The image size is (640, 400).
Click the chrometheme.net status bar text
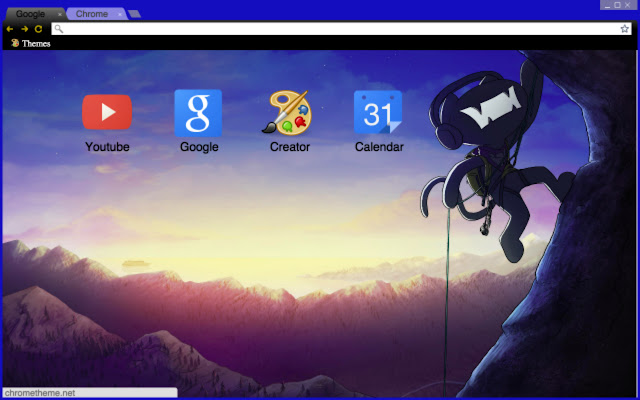point(40,393)
